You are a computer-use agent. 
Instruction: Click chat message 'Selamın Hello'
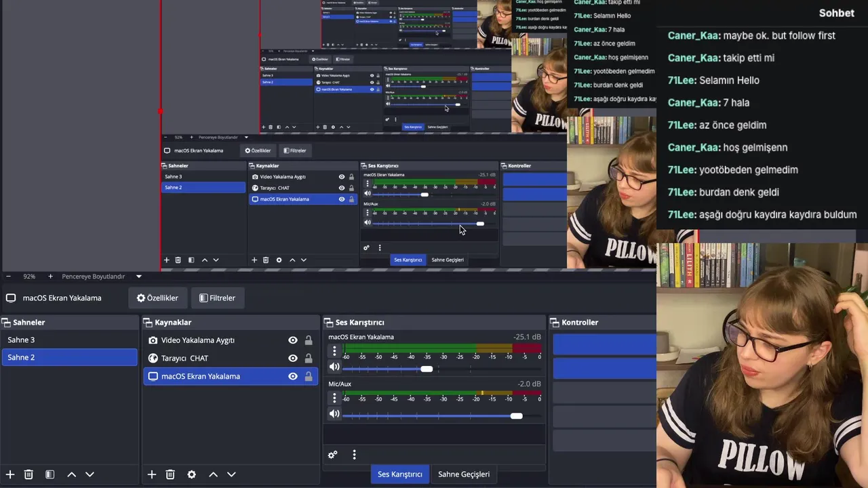pyautogui.click(x=729, y=80)
